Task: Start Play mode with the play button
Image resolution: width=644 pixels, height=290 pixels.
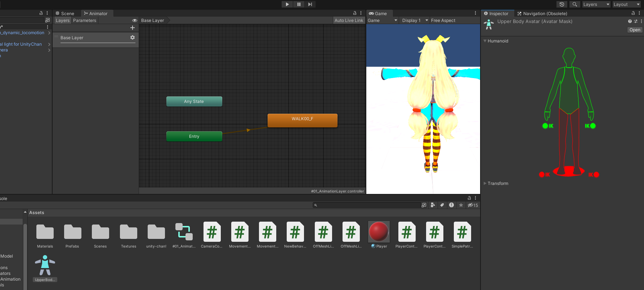Action: [x=287, y=4]
